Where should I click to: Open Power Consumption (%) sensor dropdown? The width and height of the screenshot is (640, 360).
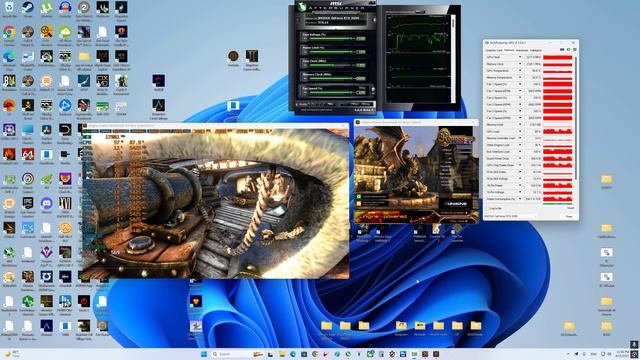(520, 199)
